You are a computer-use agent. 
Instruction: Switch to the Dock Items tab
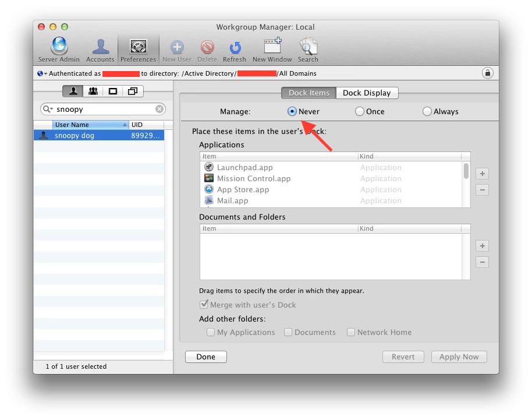[x=308, y=93]
